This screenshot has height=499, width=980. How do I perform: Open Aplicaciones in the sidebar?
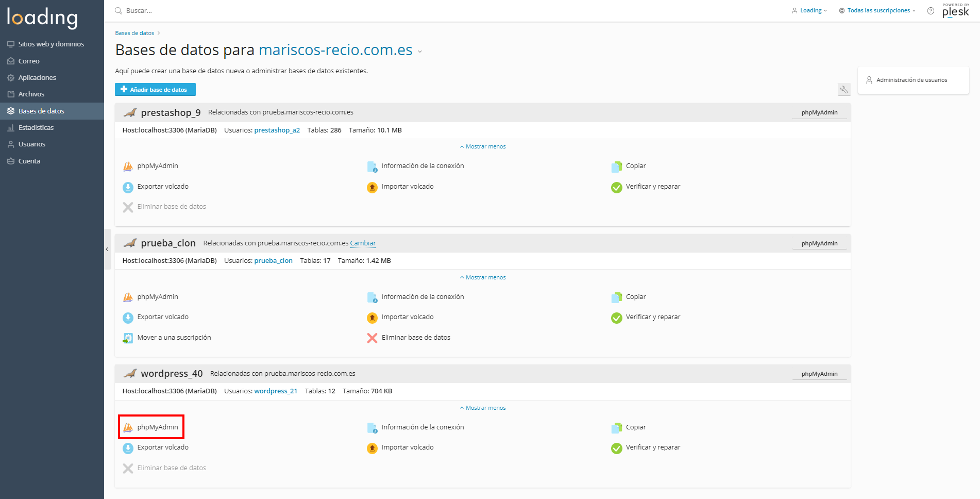click(52, 77)
